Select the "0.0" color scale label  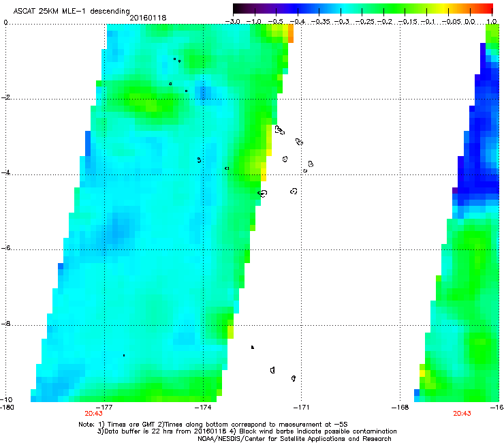470,22
